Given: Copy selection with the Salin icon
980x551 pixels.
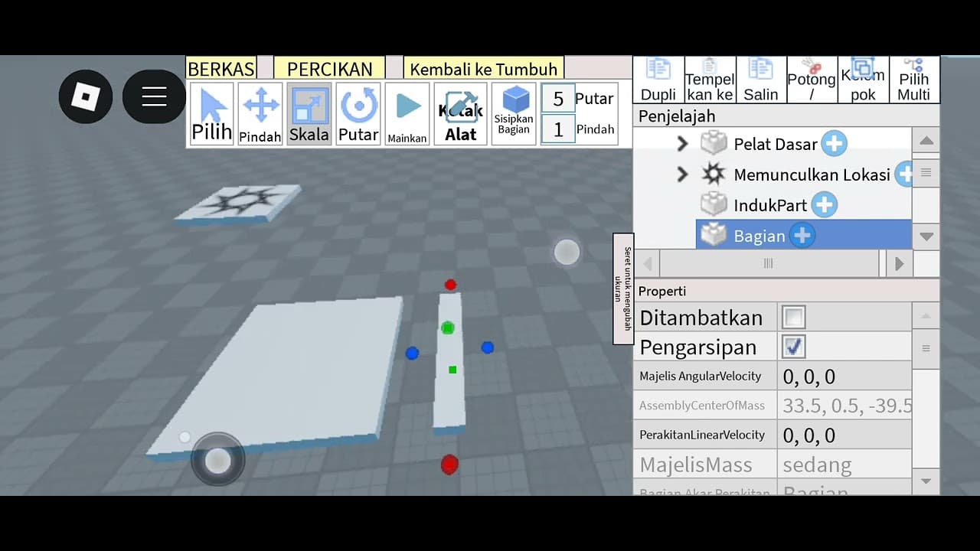Looking at the screenshot, I should click(761, 80).
